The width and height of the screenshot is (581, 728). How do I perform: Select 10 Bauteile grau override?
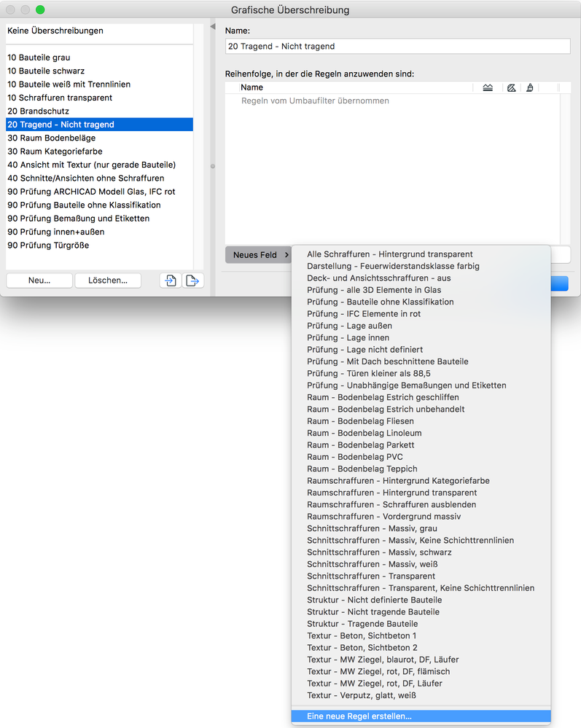tap(99, 58)
